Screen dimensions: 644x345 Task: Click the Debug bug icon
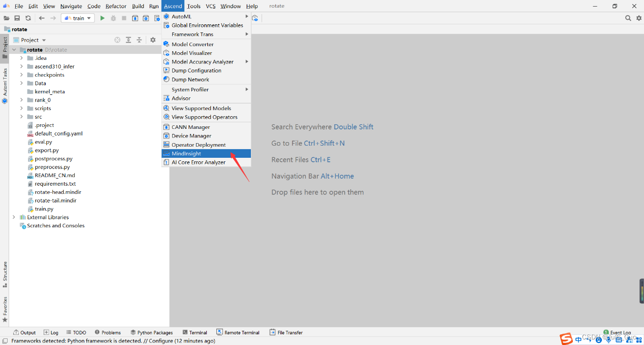coord(113,18)
